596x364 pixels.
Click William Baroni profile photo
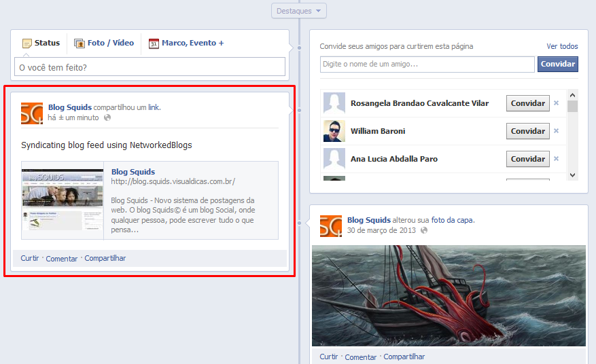coord(334,131)
